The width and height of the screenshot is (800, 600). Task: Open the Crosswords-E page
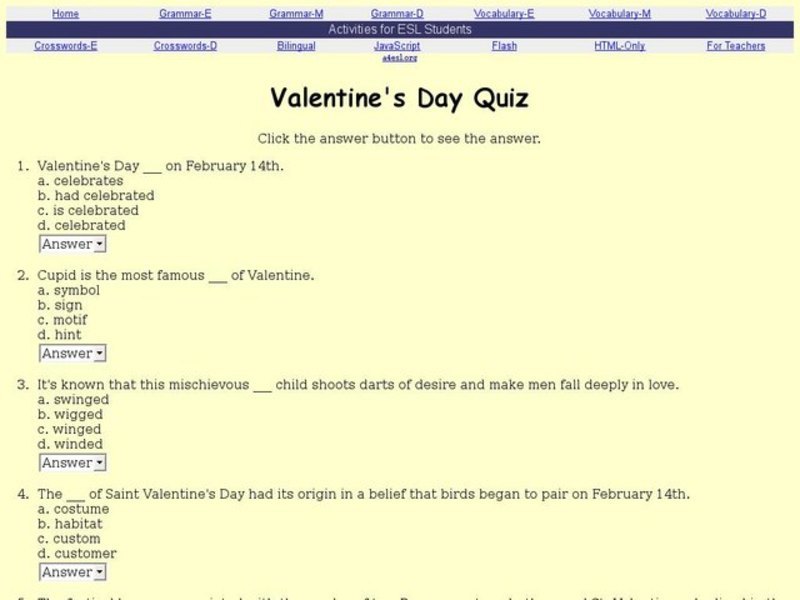(x=64, y=45)
